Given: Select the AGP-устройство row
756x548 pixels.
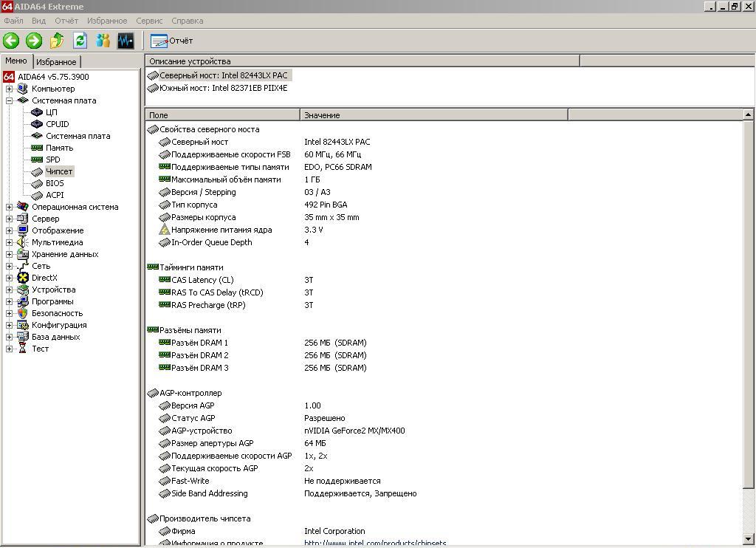Looking at the screenshot, I should coord(202,431).
